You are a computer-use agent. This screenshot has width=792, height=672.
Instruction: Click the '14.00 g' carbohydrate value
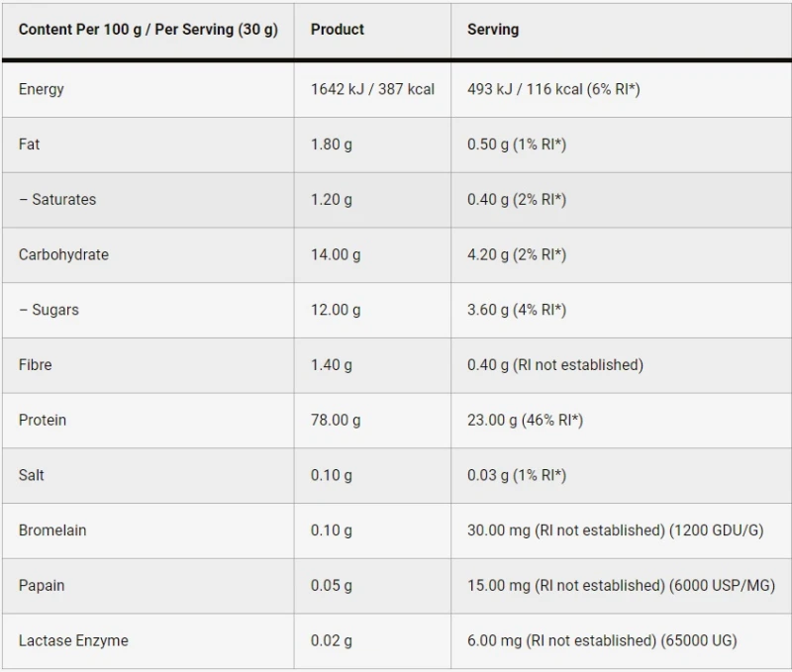[336, 254]
